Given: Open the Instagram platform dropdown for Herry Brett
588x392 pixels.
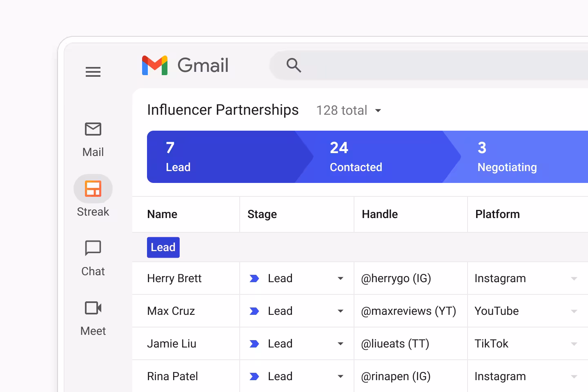Looking at the screenshot, I should 574,278.
